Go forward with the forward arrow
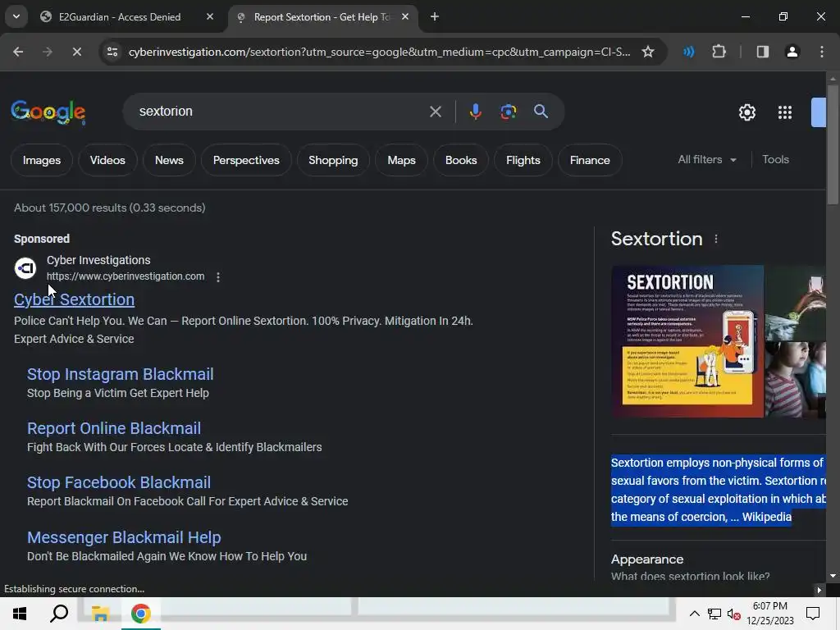This screenshot has width=840, height=630. (x=48, y=52)
